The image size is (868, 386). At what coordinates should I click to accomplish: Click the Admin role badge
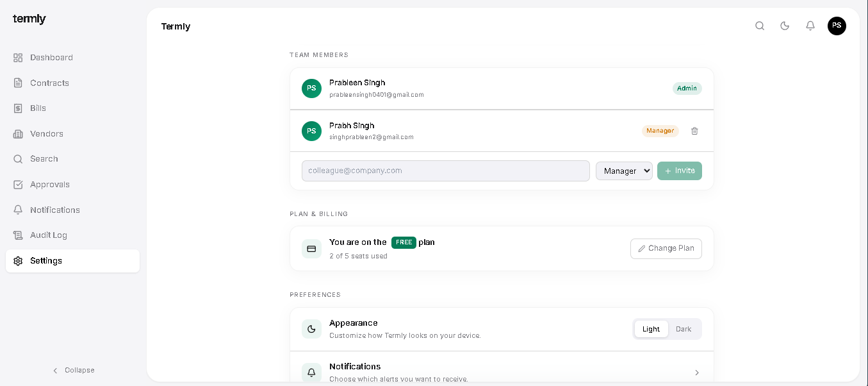pos(687,88)
